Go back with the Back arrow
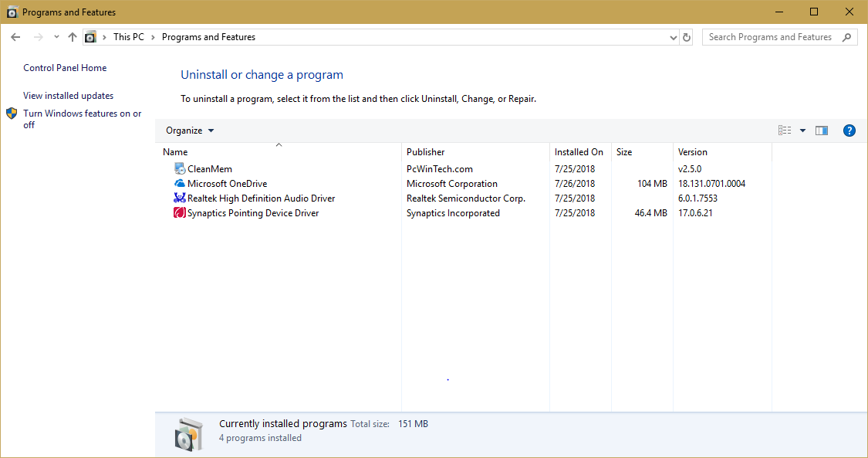The width and height of the screenshot is (868, 458). (x=15, y=37)
